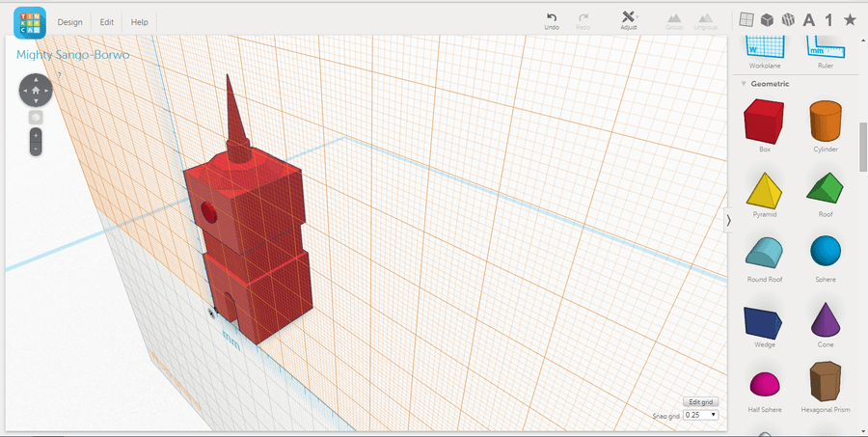Click the Edit grid button
Screen dimensions: 868x437
point(700,401)
